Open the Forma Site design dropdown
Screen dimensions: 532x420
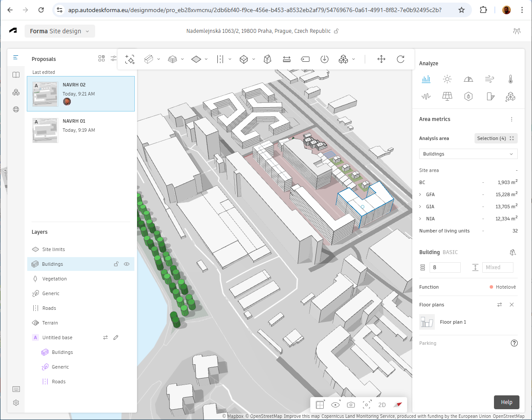60,31
